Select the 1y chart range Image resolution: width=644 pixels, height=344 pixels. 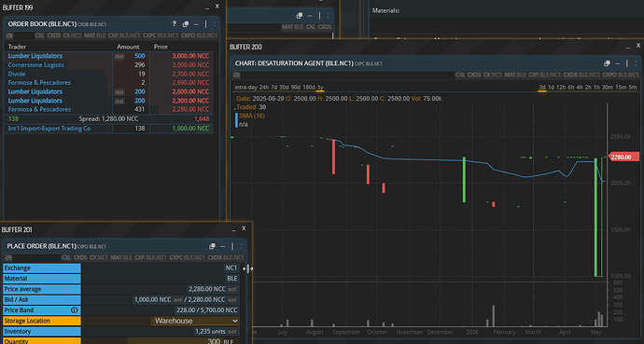(320, 88)
